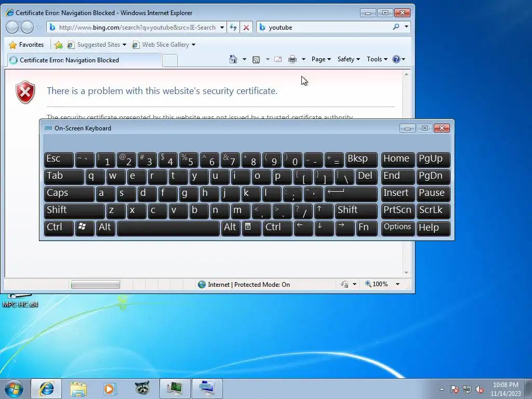Click the search magnifier icon in Bing box
Screen dimensions: 532x399
395,27
